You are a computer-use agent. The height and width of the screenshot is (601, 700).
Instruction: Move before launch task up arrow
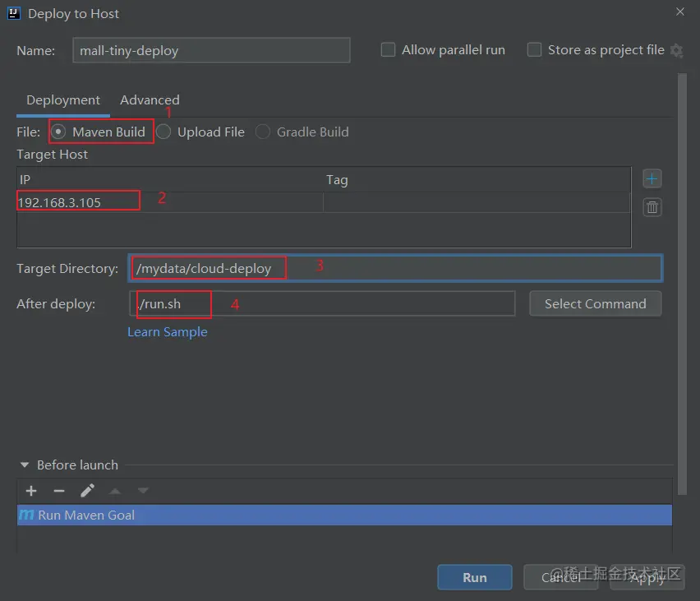tap(115, 491)
